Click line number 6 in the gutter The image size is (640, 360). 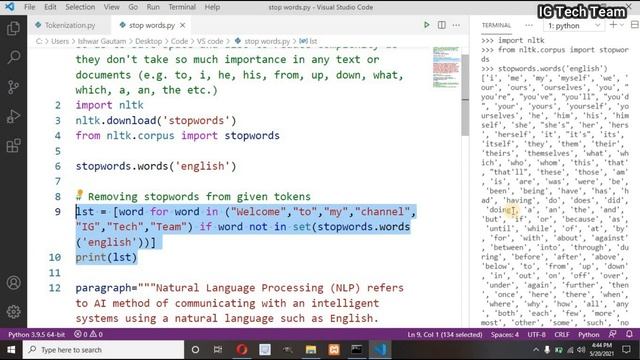[x=58, y=166]
